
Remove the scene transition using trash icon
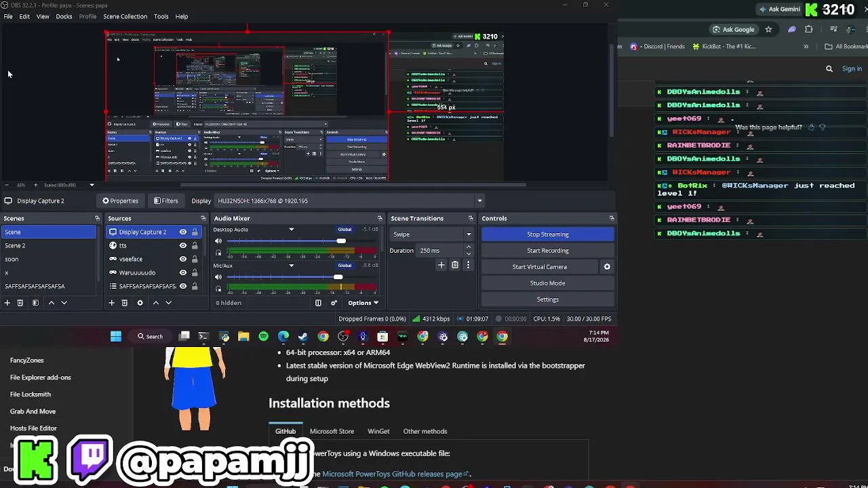coord(455,265)
